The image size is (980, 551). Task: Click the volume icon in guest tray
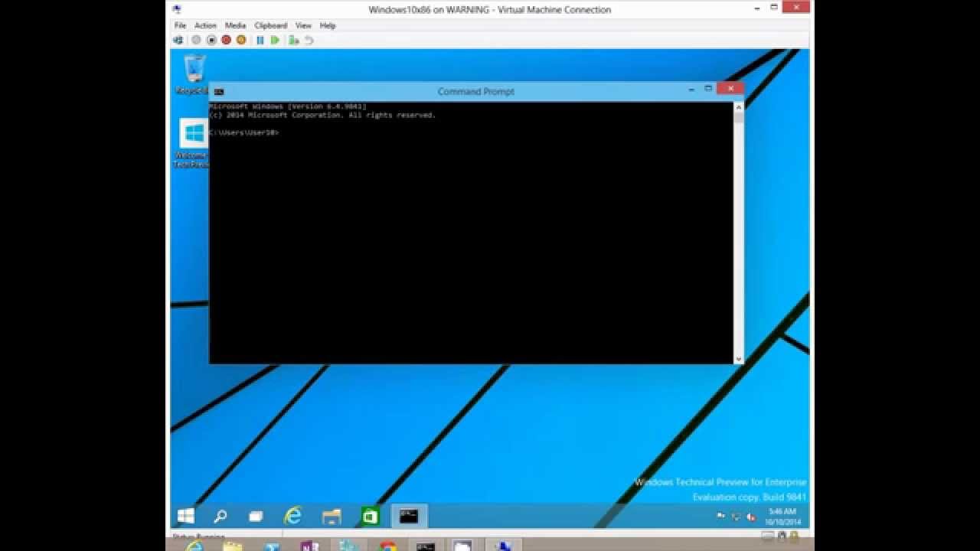[x=750, y=517]
